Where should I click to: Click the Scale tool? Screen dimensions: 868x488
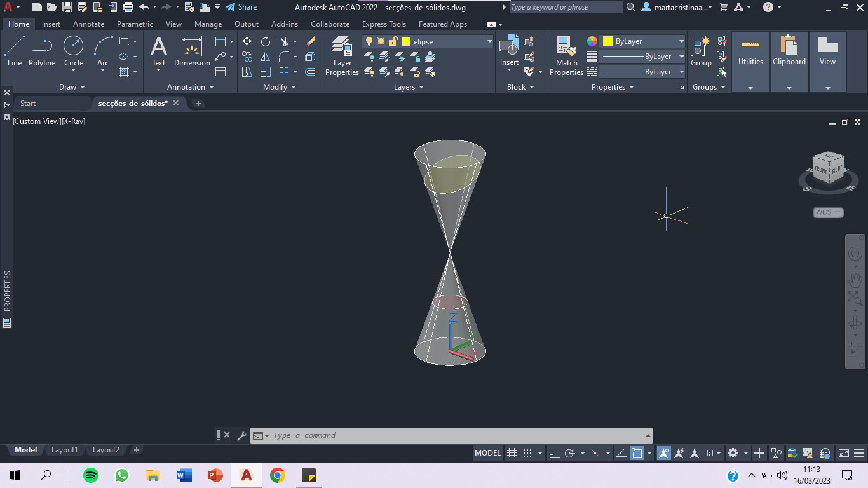(x=266, y=72)
